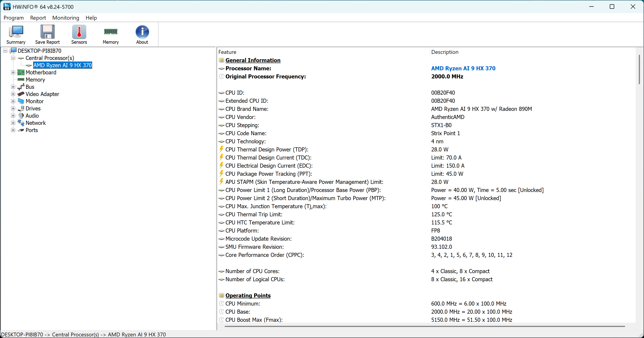
Task: Click the Save Report icon
Action: tap(47, 34)
